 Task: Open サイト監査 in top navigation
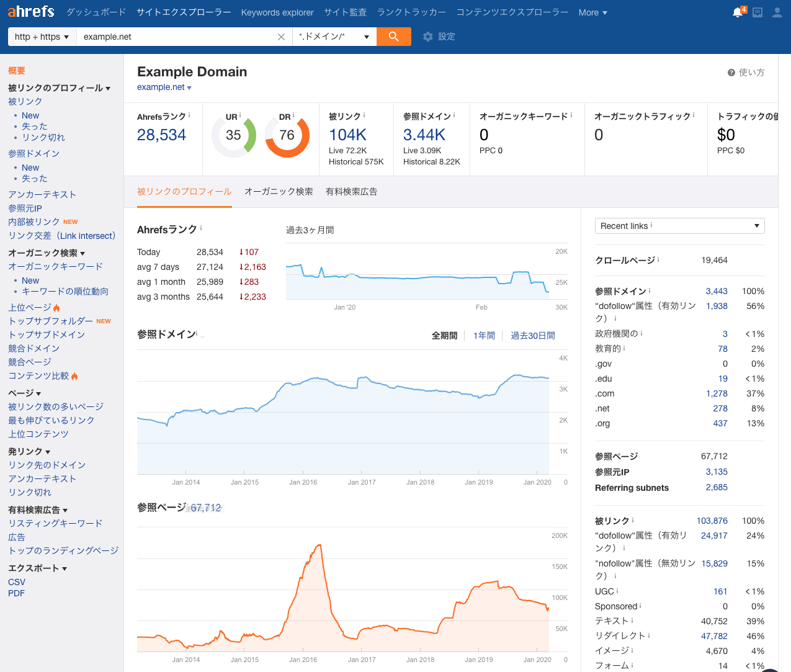tap(346, 12)
